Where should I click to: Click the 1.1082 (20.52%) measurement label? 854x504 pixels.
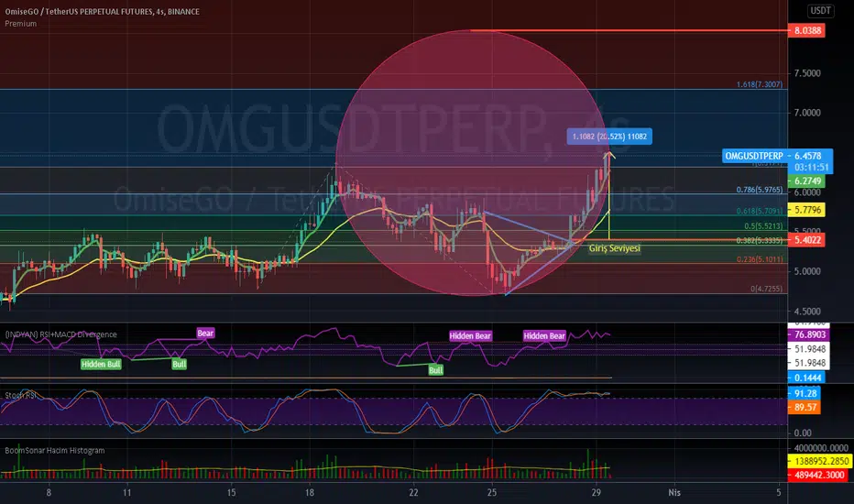click(x=609, y=137)
